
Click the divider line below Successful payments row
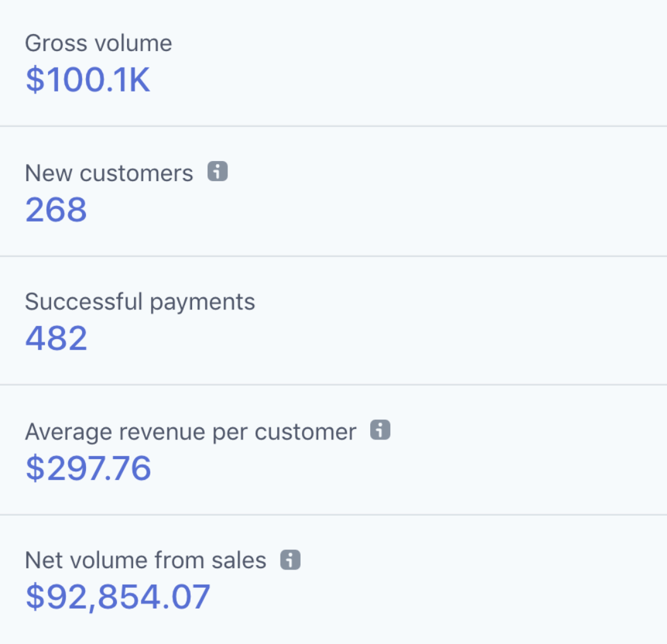[333, 385]
